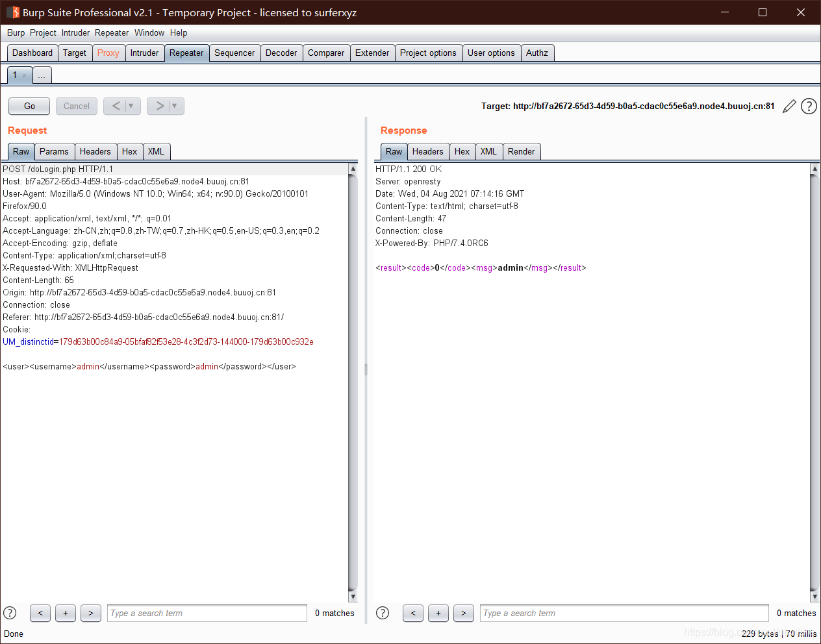This screenshot has height=644, width=821.
Task: Switch to Sequencer tab
Action: click(234, 53)
